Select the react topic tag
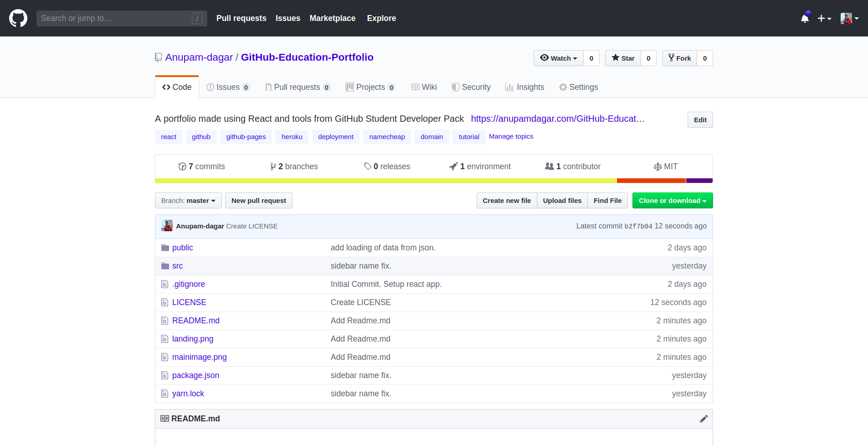Screen dimensions: 868x446 tap(169, 137)
